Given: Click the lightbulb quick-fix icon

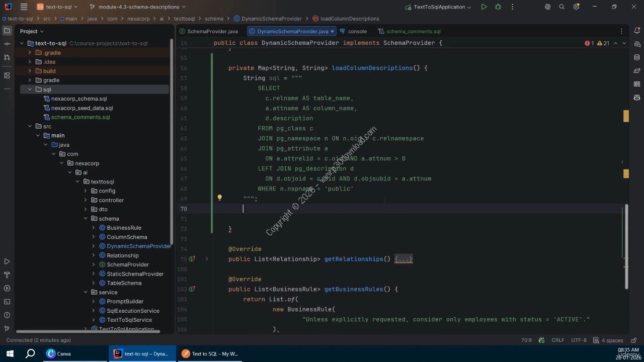Looking at the screenshot, I should [x=219, y=198].
